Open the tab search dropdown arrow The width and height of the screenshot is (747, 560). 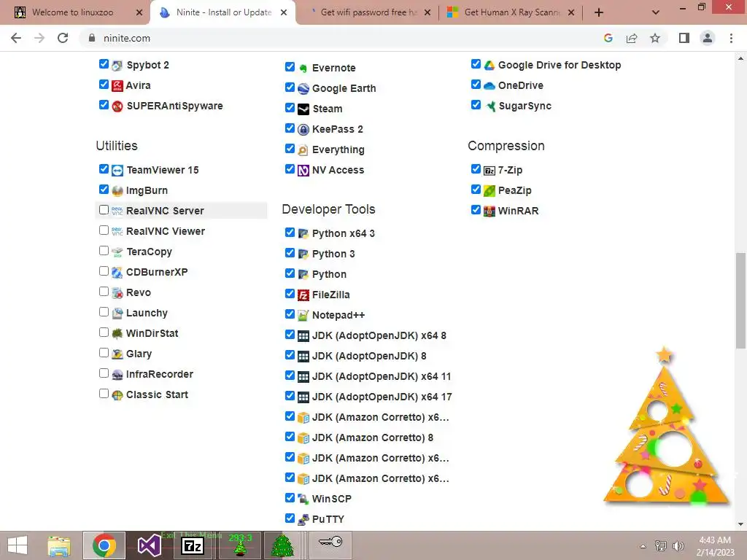[x=656, y=12]
